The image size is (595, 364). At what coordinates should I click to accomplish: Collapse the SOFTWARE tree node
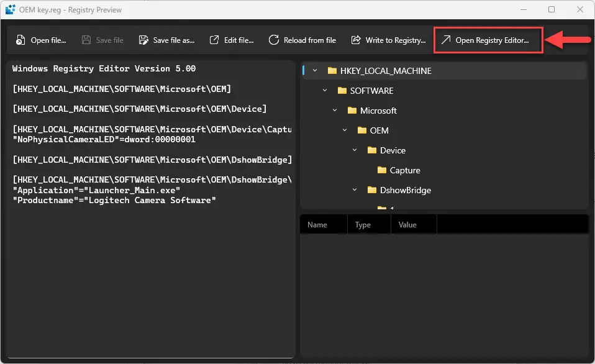coord(325,90)
